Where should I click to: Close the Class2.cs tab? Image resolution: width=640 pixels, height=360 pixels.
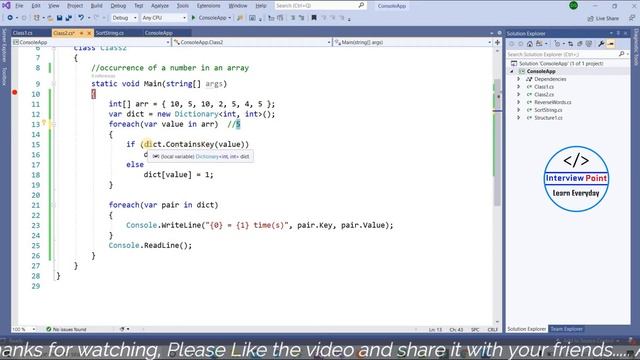89,33
